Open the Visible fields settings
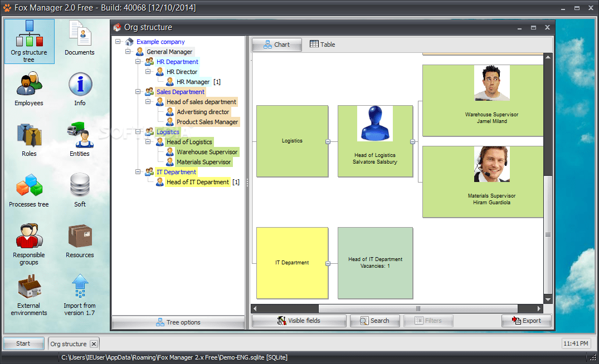 (x=299, y=321)
